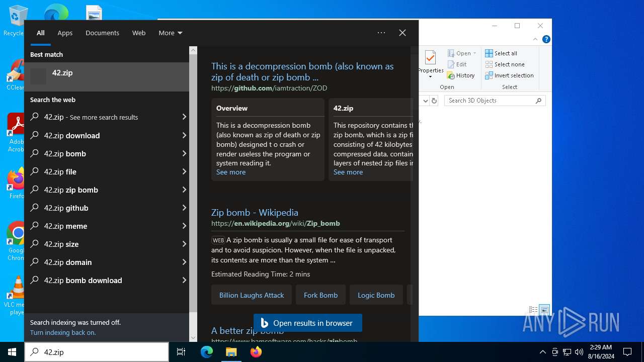Open the volume control in system tray
Screen dimensions: 644x362
coord(579,352)
